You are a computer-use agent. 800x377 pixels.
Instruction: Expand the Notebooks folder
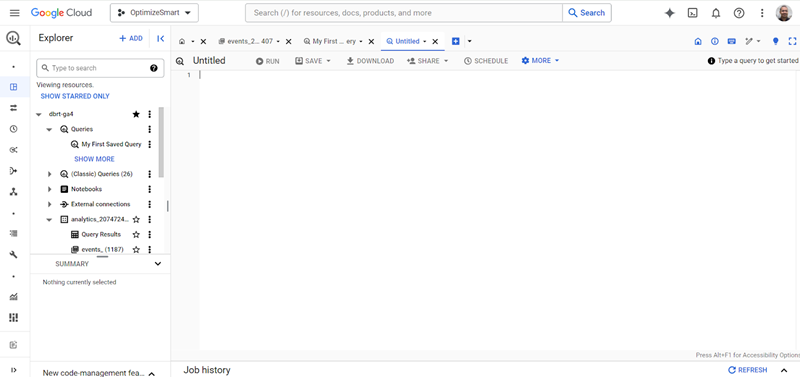click(49, 189)
